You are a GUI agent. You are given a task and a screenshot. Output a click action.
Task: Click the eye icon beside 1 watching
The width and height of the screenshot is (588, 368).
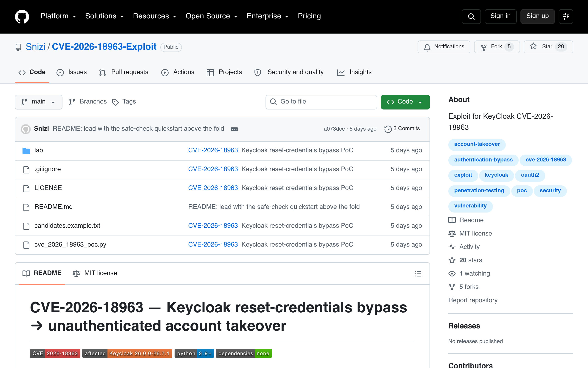coord(452,273)
